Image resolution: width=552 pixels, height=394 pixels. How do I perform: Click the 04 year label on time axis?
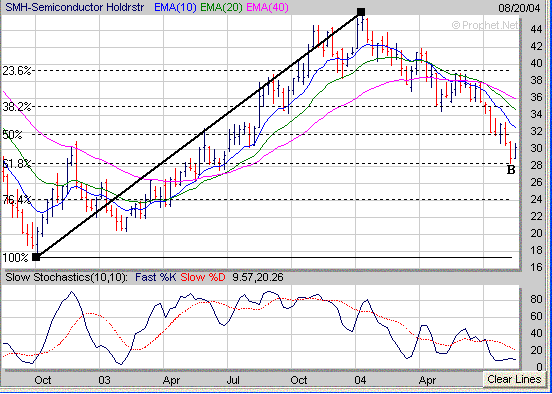point(361,380)
